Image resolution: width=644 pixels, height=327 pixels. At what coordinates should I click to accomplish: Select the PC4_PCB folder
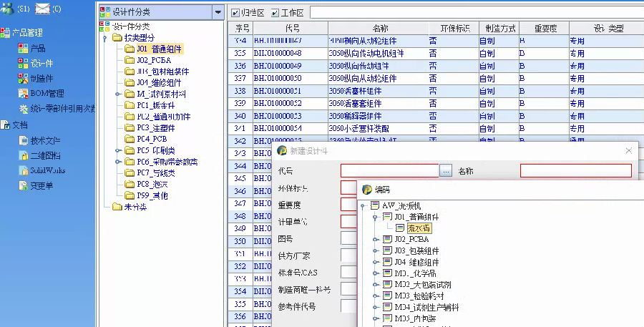point(151,139)
